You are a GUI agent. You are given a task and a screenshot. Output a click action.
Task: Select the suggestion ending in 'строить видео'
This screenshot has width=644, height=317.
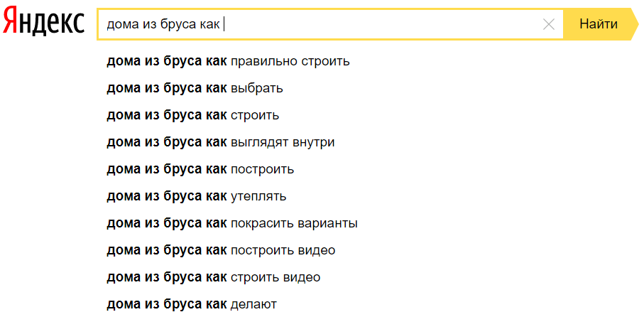point(213,277)
